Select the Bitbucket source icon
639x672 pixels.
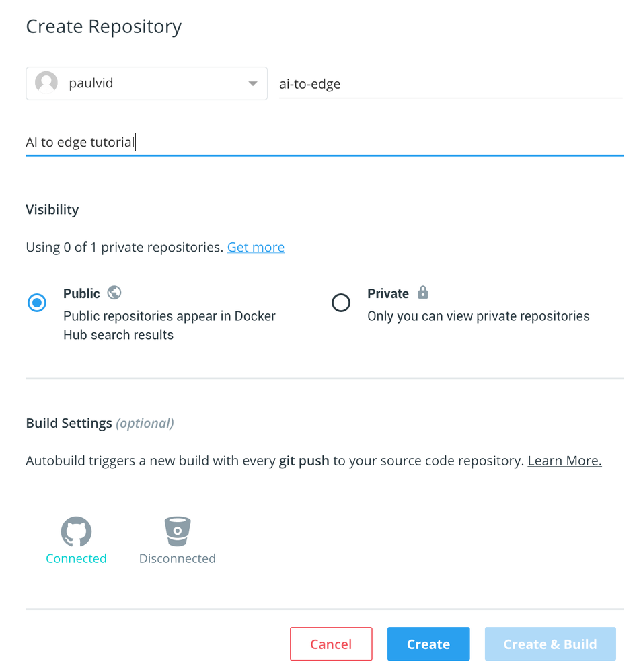pyautogui.click(x=177, y=531)
